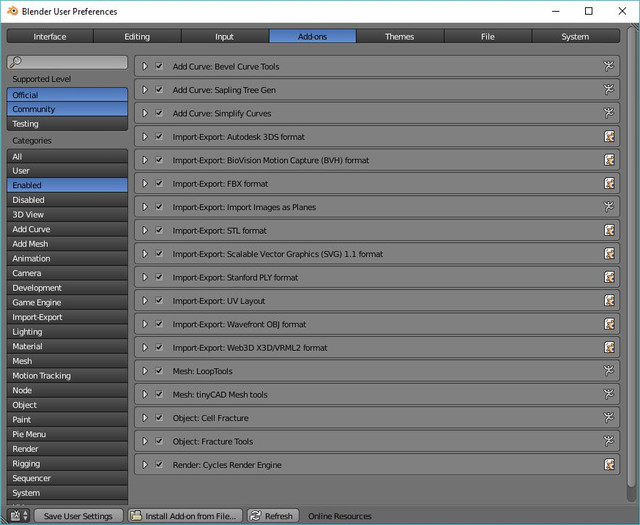Screen dimensions: 640x525
Task: Choose the 3D View category
Action: pos(67,215)
